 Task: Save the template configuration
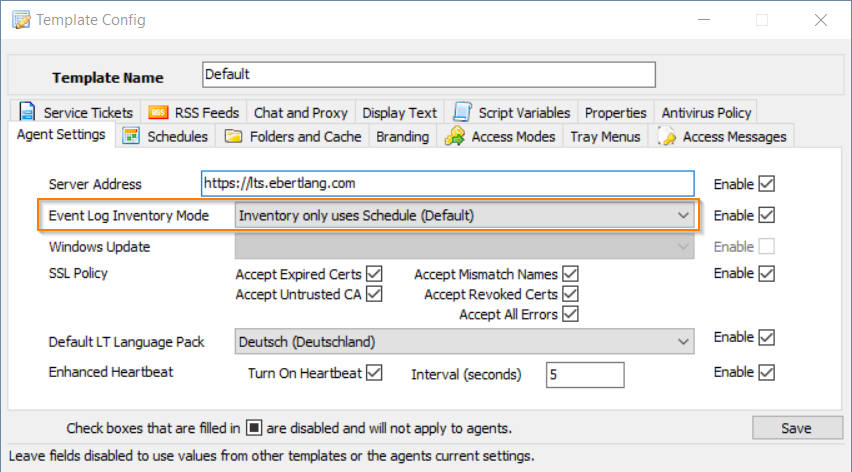tap(796, 428)
